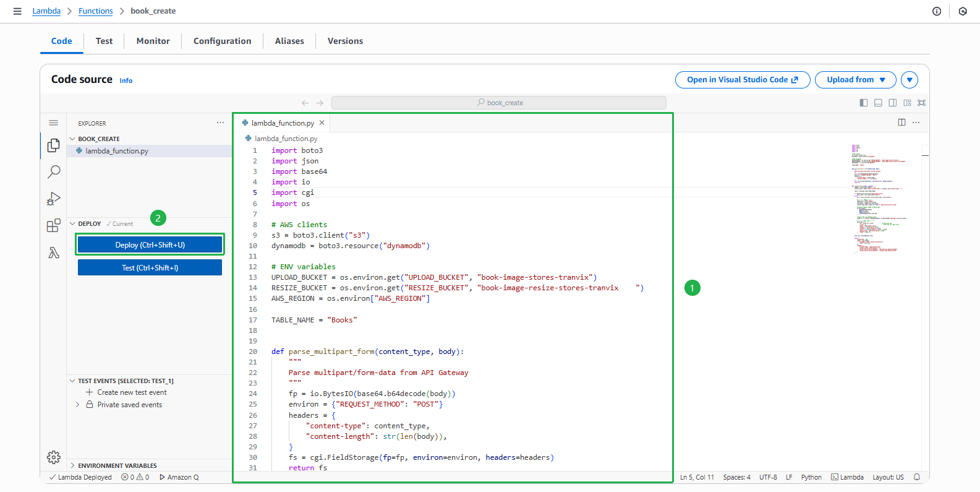Viewport: 980px width, 492px height.
Task: Expand the ENVIRONMENT VARIABLES section
Action: pos(113,465)
